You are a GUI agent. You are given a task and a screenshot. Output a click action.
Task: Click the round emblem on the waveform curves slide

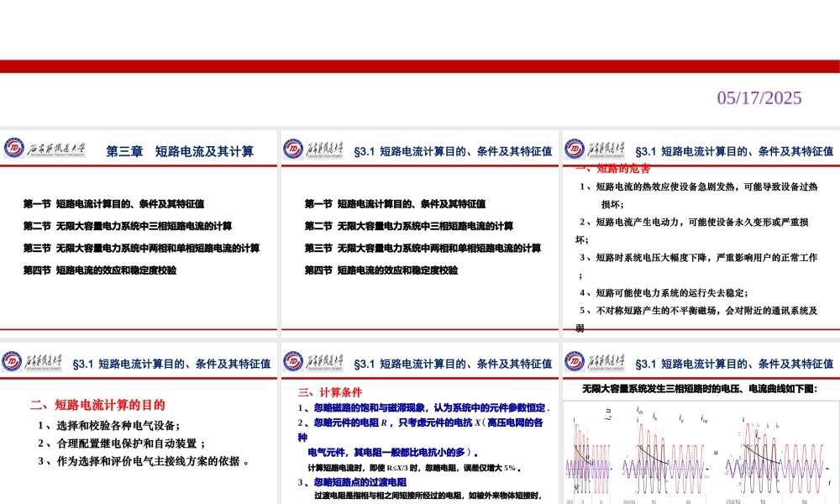click(x=575, y=361)
